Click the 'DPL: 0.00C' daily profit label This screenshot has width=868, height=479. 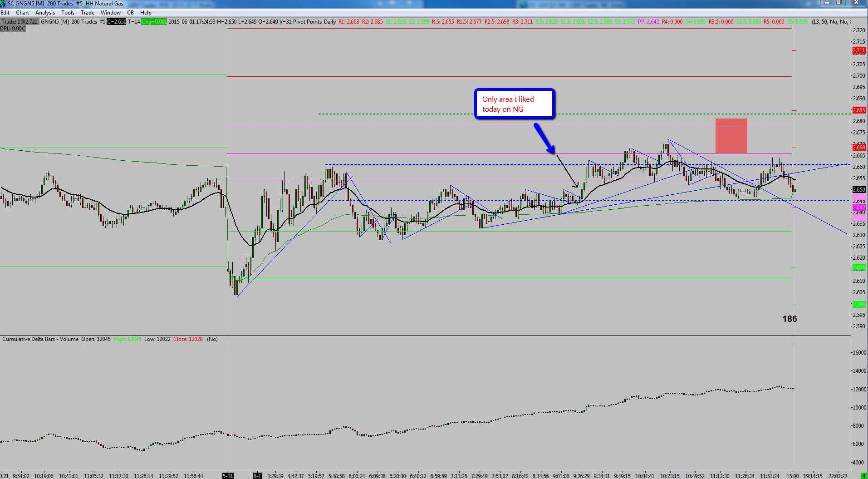click(x=13, y=29)
